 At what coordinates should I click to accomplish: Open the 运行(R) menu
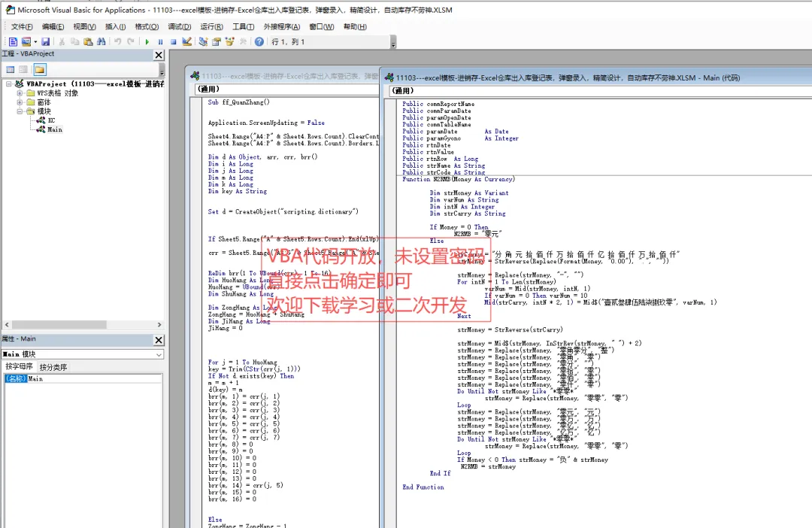click(x=211, y=26)
